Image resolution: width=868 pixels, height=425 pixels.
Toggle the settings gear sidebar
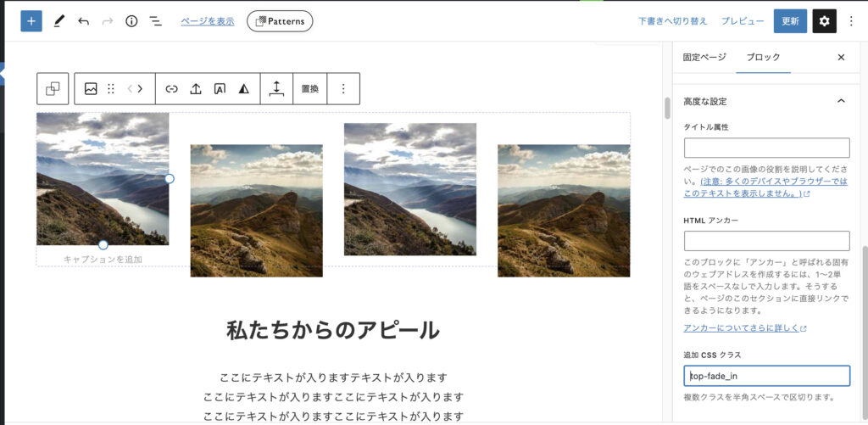click(824, 21)
